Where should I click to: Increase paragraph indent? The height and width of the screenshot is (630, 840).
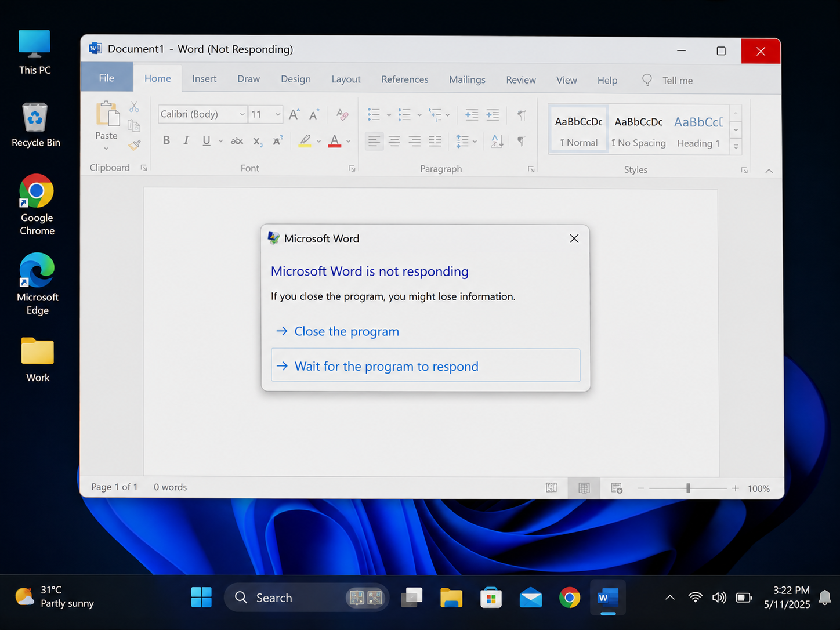(493, 114)
